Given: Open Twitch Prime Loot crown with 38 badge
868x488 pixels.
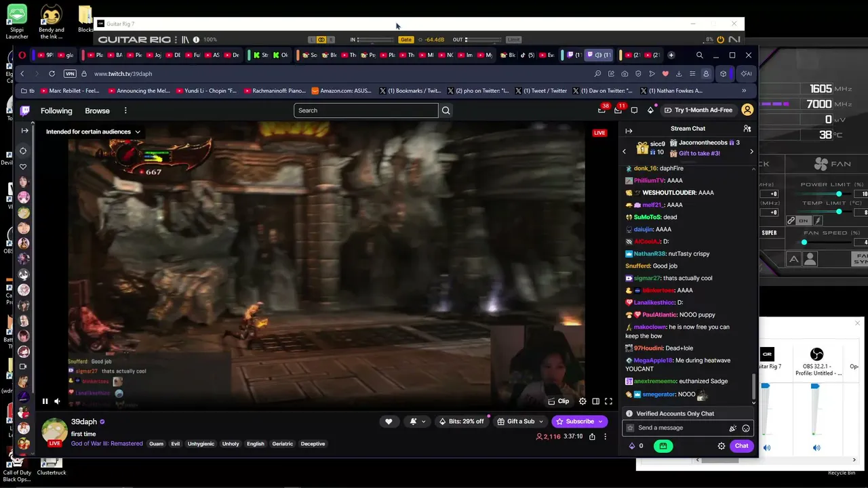Looking at the screenshot, I should click(x=601, y=110).
